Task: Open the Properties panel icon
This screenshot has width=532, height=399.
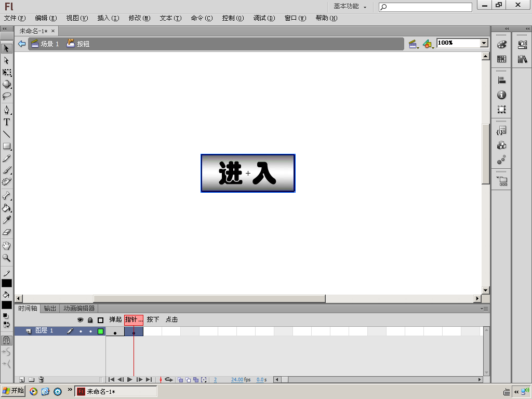Action: point(522,45)
